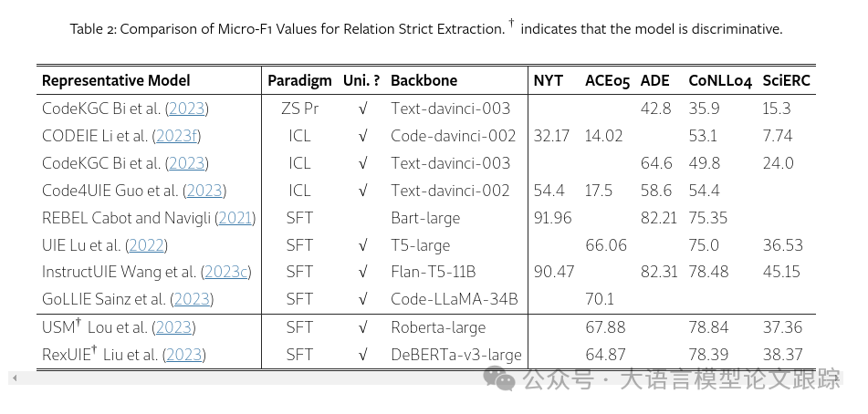The image size is (868, 414).
Task: Open the 2023 citation for CodeKGC ZS Pr row
Action: (x=186, y=109)
